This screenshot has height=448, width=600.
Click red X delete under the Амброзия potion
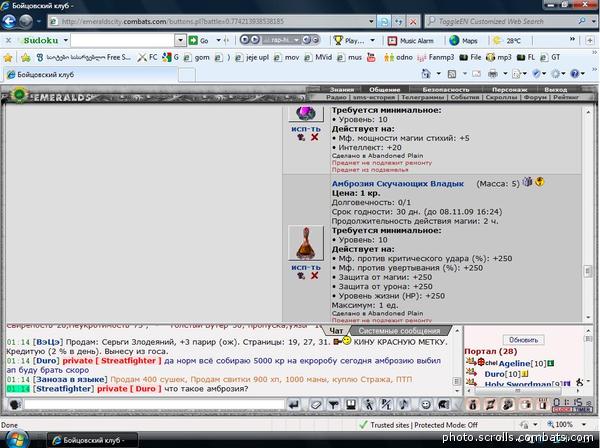point(315,275)
